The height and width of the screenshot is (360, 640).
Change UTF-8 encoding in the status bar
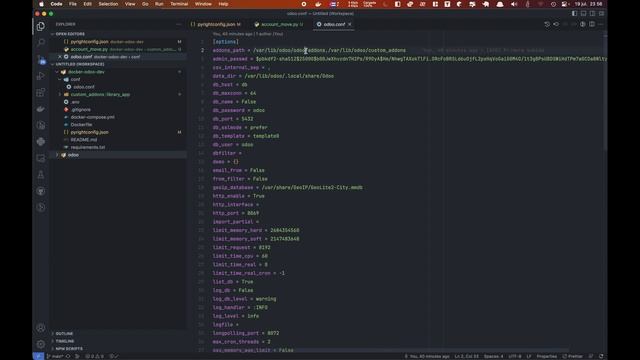(514, 356)
